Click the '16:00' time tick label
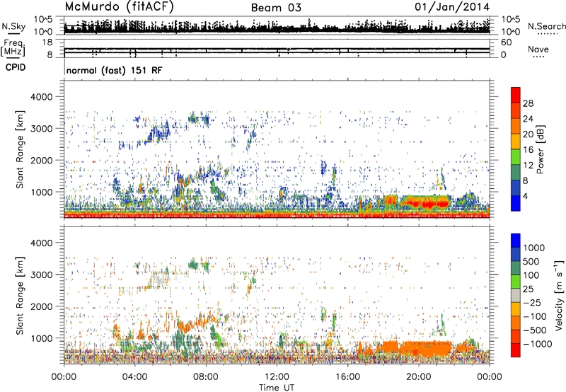 (347, 377)
